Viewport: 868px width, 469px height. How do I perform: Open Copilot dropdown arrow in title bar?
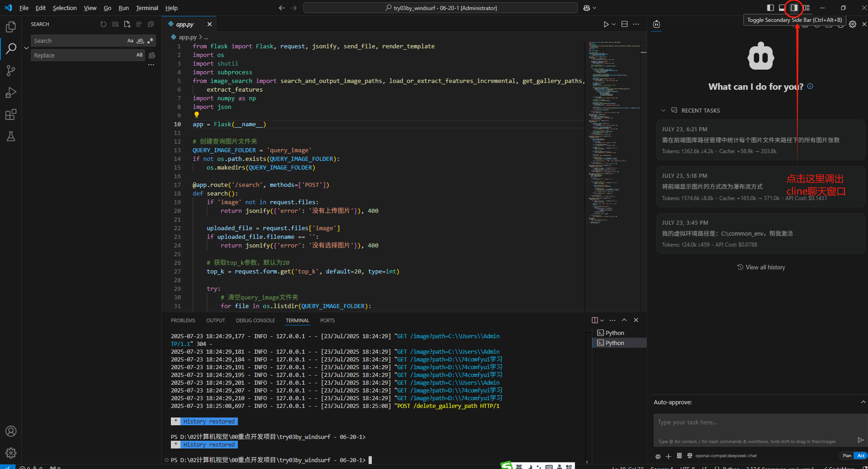tap(594, 8)
